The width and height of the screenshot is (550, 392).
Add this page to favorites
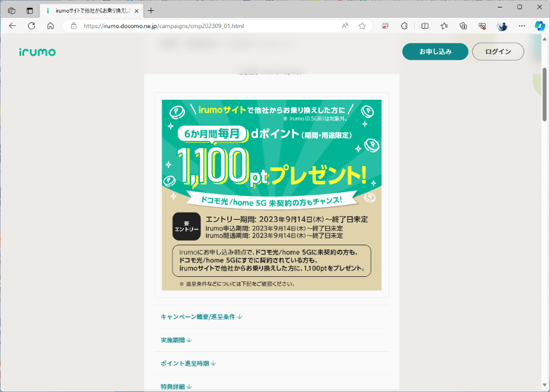(363, 26)
